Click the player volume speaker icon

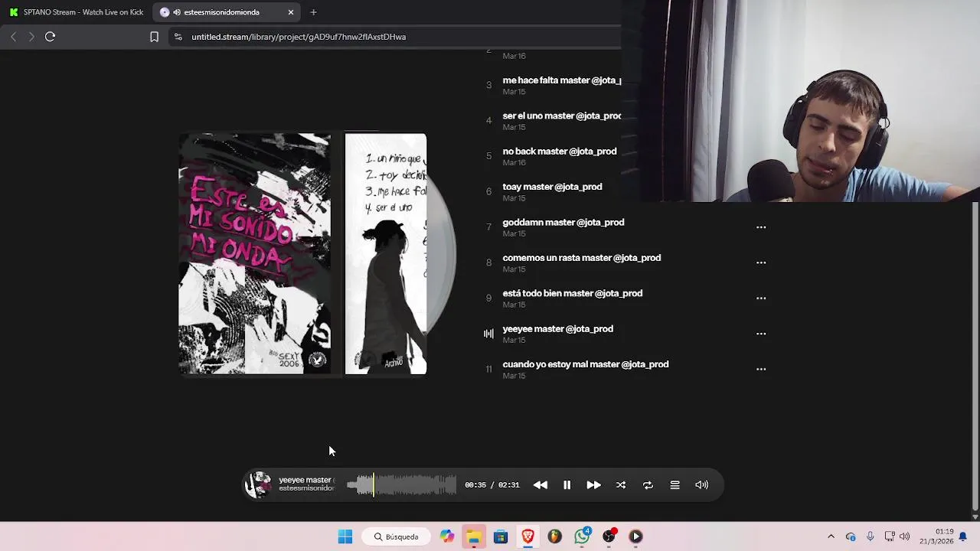coord(701,485)
